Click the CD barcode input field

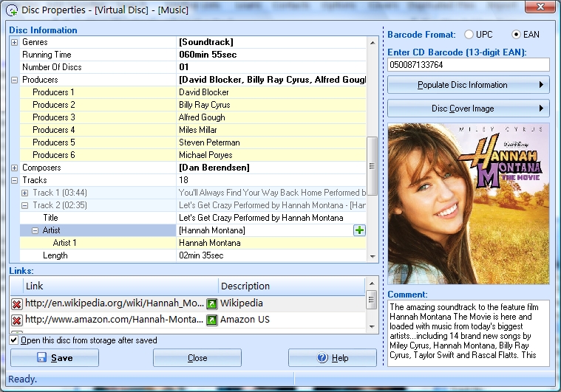[x=469, y=65]
